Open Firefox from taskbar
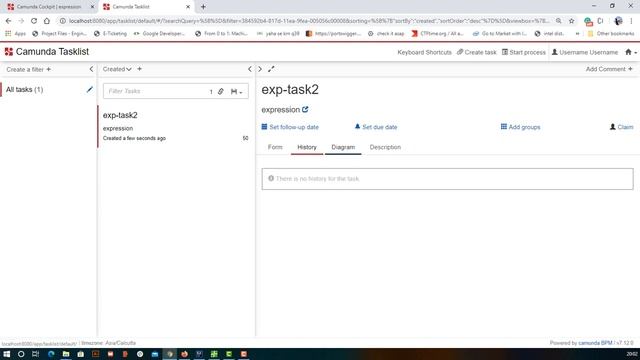640x360 pixels. pos(184,354)
